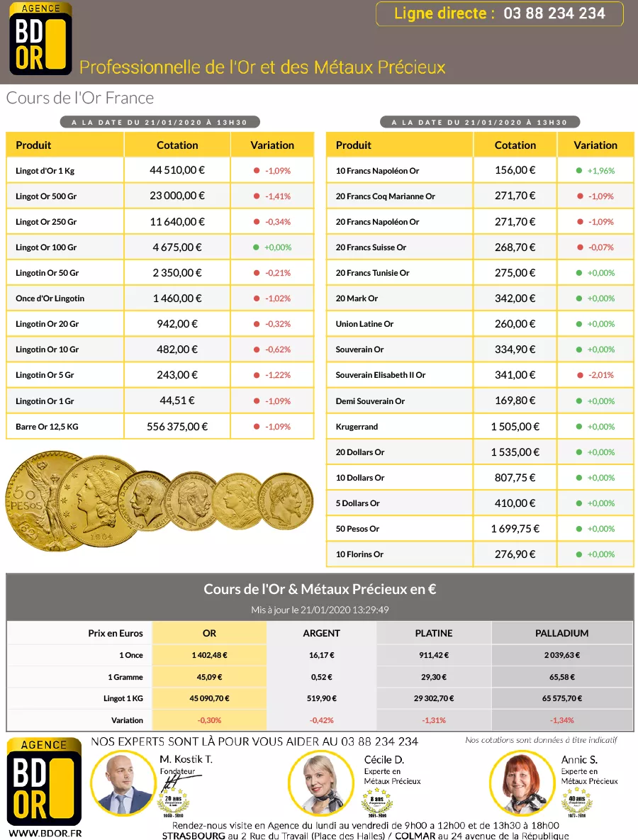Click the green dot beside 10 Francs Napoléon Or
The width and height of the screenshot is (638, 840).
pyautogui.click(x=579, y=171)
